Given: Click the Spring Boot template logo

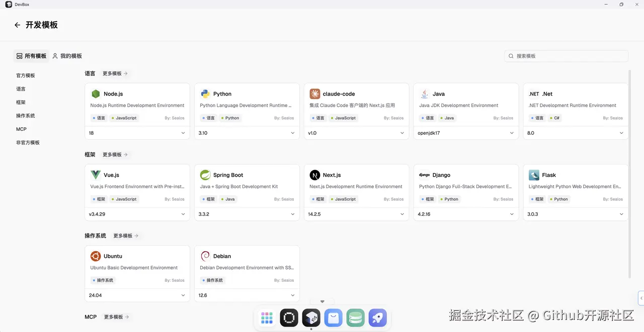Looking at the screenshot, I should (x=205, y=175).
